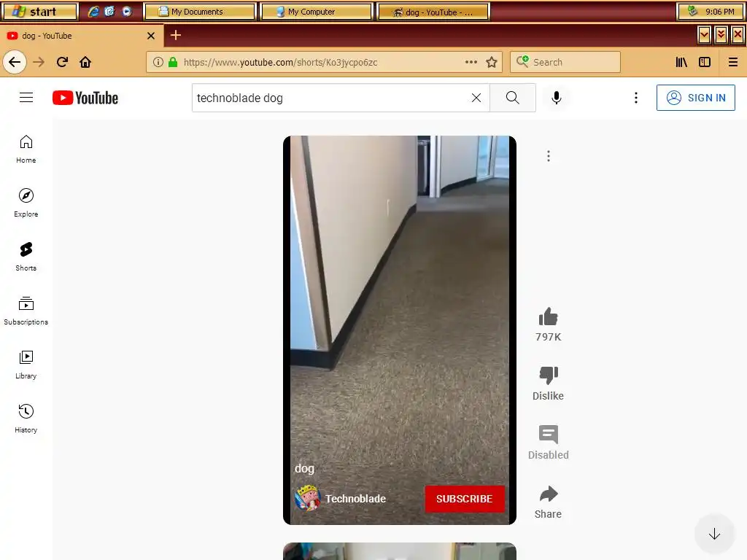747x560 pixels.
Task: Click the browser Search box
Action: tap(565, 62)
